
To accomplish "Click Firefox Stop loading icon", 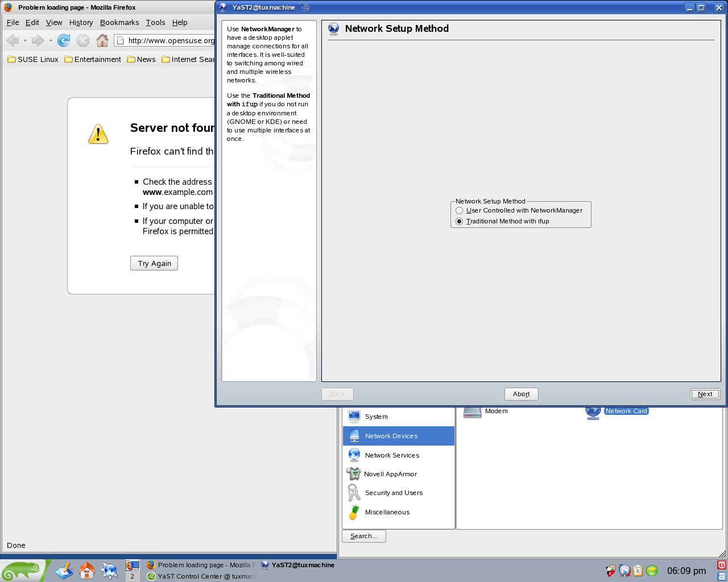I will point(83,40).
